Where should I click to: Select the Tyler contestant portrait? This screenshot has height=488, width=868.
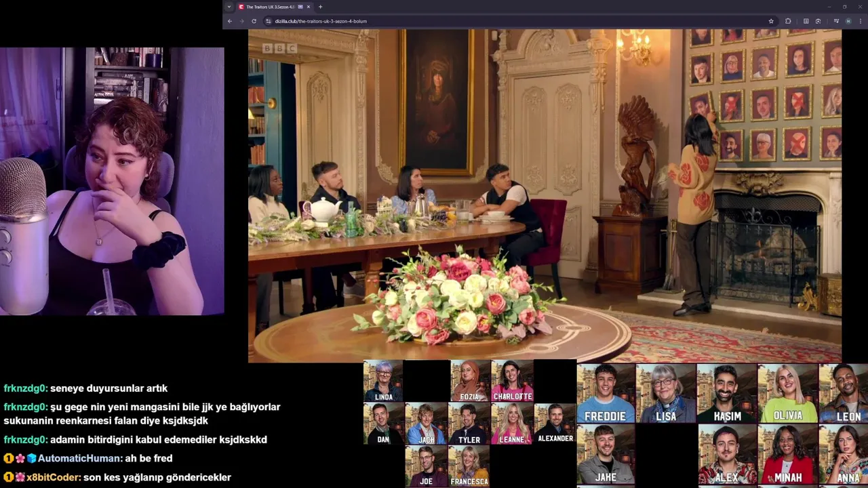coord(469,424)
